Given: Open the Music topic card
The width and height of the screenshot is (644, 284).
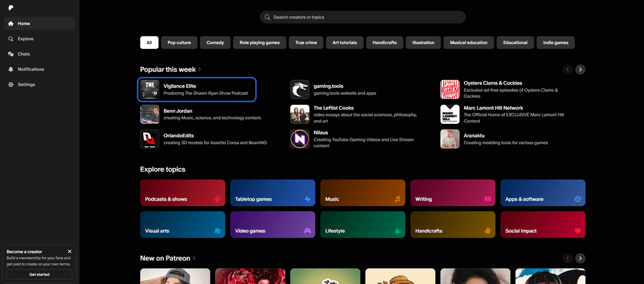Looking at the screenshot, I should click(x=363, y=193).
